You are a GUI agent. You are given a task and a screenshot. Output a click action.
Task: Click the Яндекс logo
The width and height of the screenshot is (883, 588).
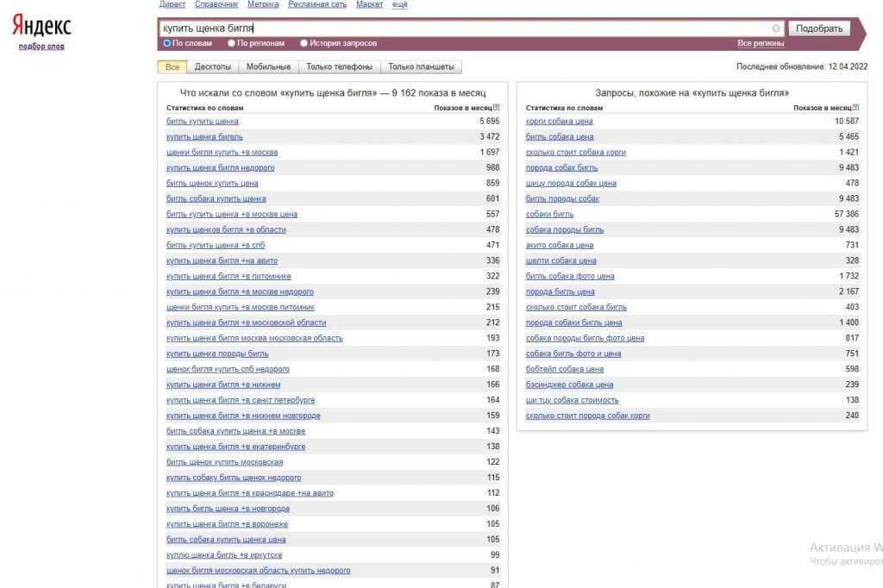point(41,27)
